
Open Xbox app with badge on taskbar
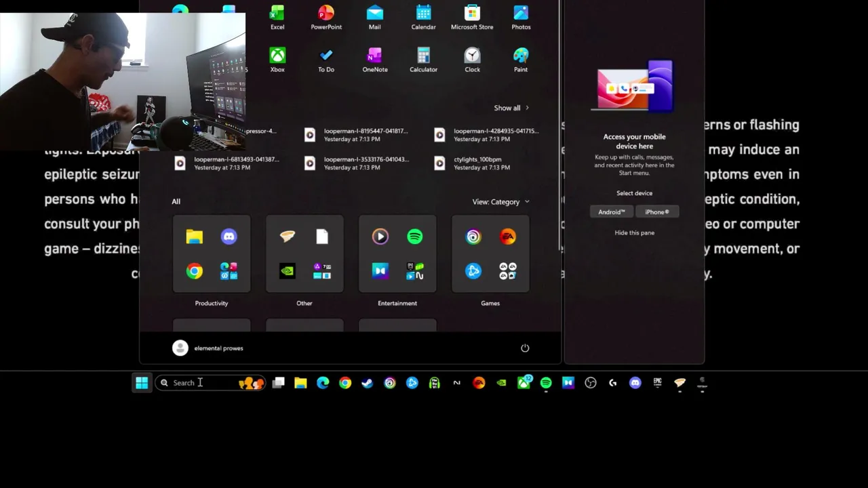524,383
